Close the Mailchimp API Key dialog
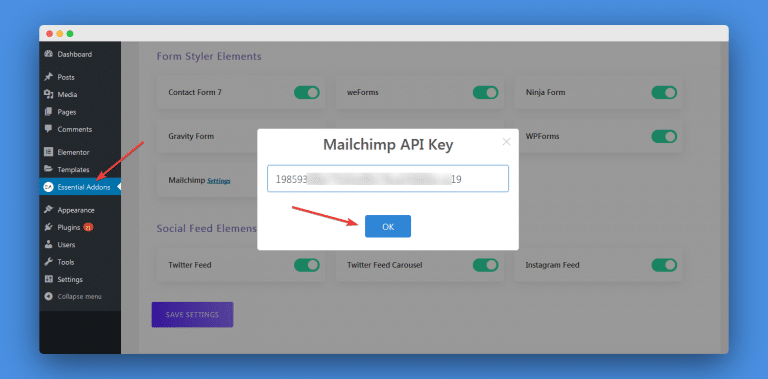This screenshot has height=379, width=768. (506, 142)
